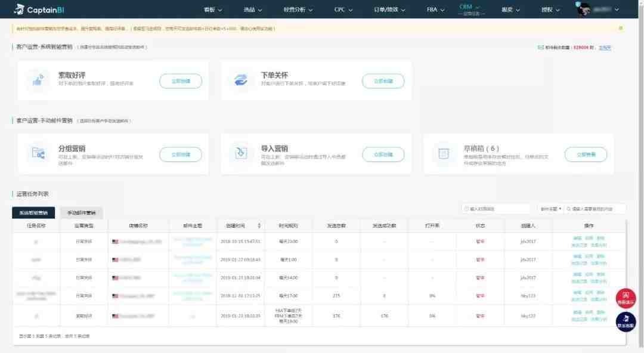
Task: Click US flag in the 每天1:00 row
Action: click(116, 260)
